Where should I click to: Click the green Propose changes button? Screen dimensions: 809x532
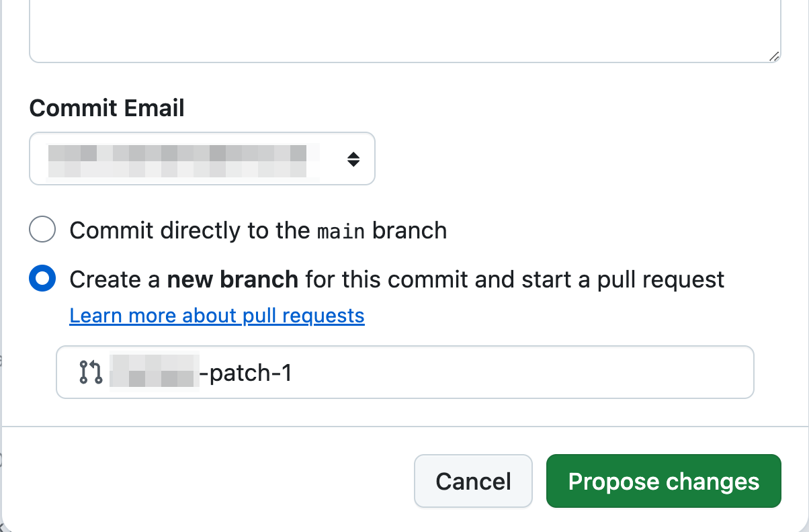pos(663,481)
